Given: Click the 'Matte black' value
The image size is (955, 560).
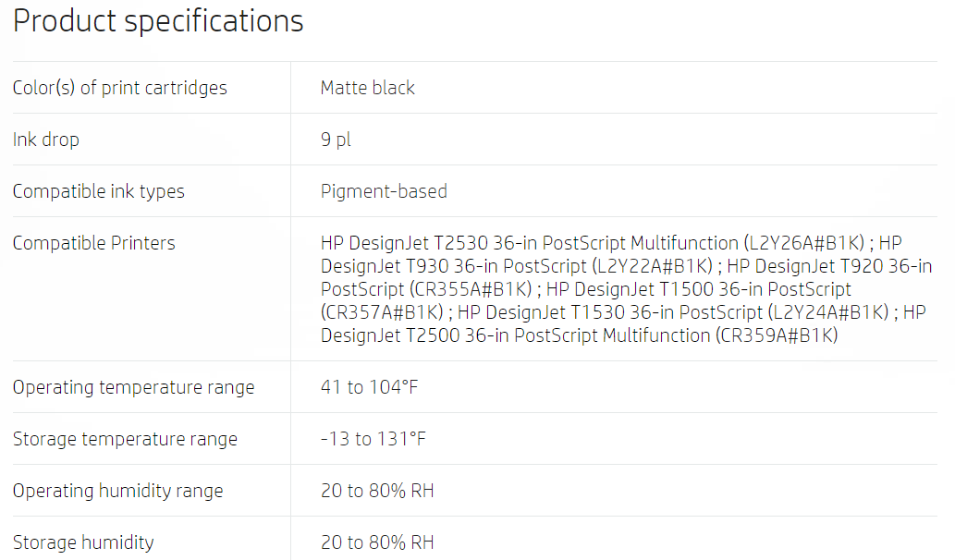Looking at the screenshot, I should point(367,88).
